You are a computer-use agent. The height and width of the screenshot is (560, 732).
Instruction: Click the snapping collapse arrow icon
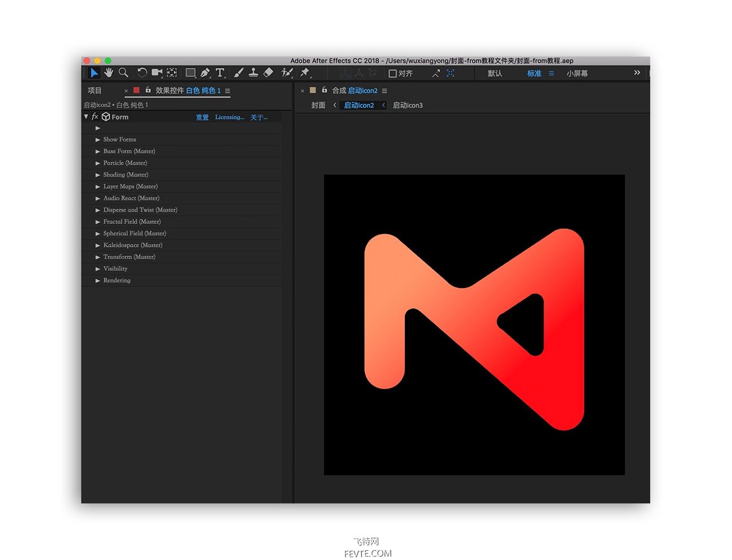pyautogui.click(x=436, y=73)
